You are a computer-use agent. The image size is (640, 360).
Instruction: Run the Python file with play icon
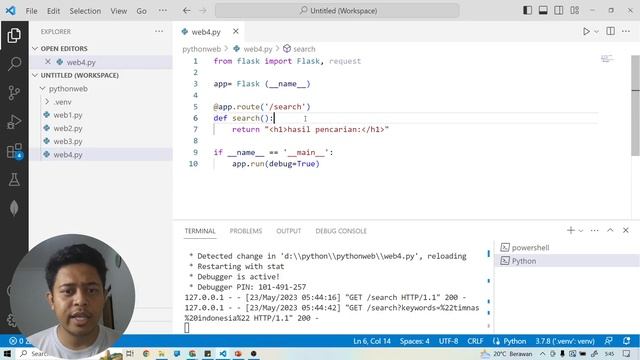pyautogui.click(x=586, y=31)
